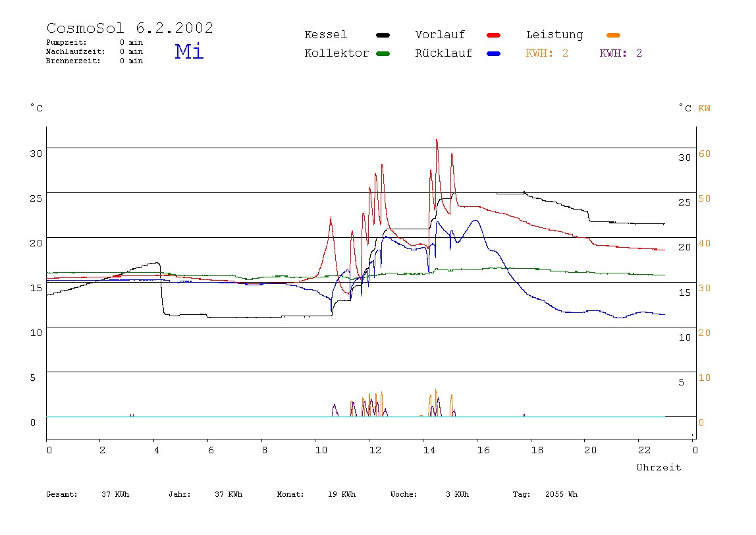Click the '37 KWh' value after Gesamt
The width and height of the screenshot is (756, 535).
(115, 494)
